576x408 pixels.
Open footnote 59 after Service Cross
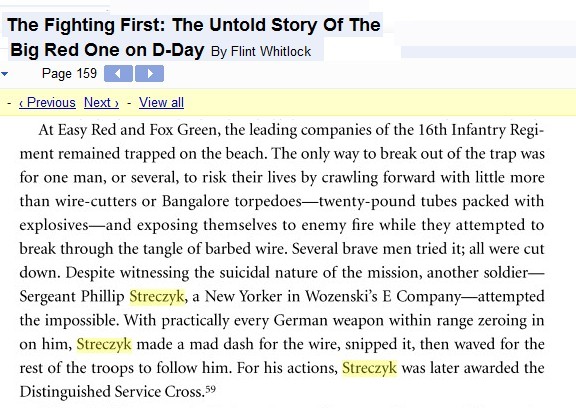pos(210,389)
